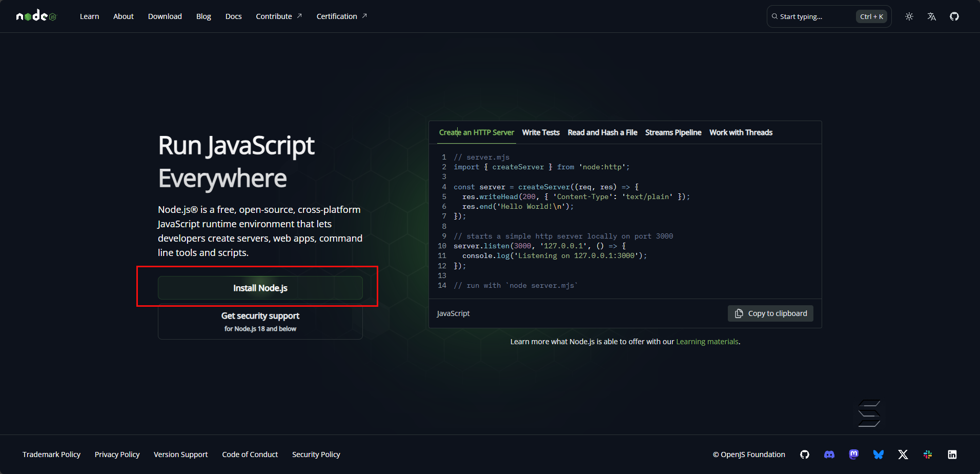
Task: Open the Version Support link
Action: pos(180,455)
